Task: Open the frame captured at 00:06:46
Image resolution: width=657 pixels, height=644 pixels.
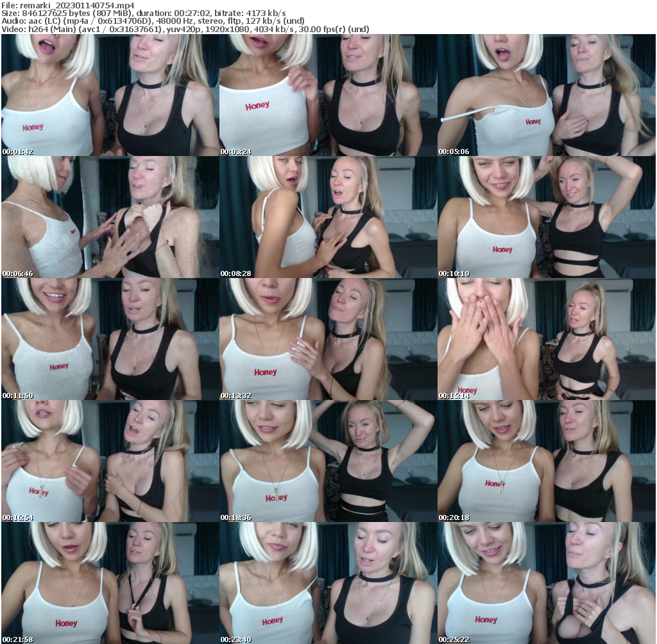Action: 109,215
